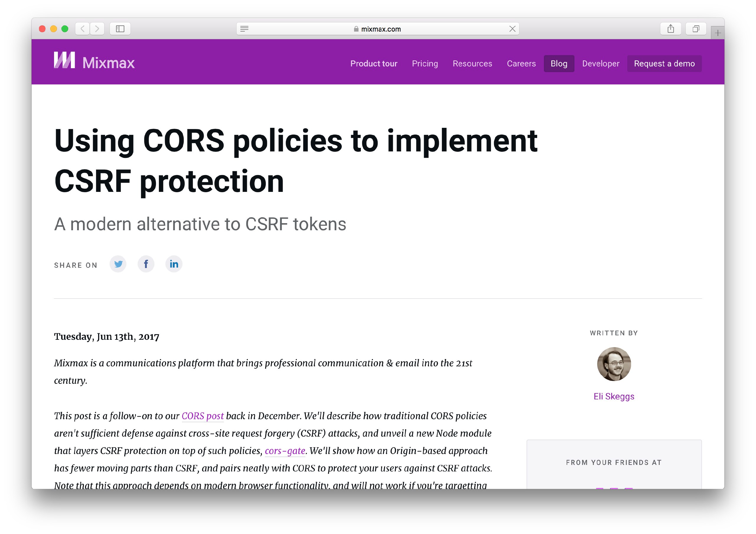Viewport: 756px width, 534px height.
Task: Open the Safari Share menu
Action: pyautogui.click(x=671, y=29)
